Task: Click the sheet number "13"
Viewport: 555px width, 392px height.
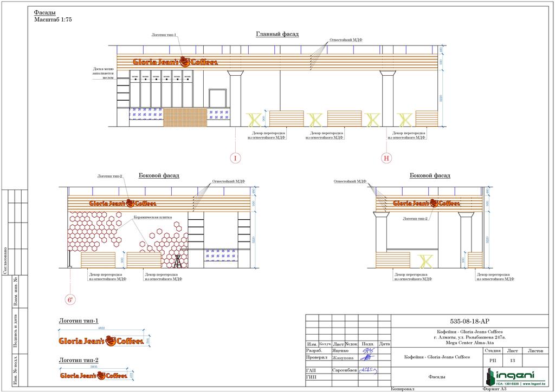Action: tap(512, 361)
